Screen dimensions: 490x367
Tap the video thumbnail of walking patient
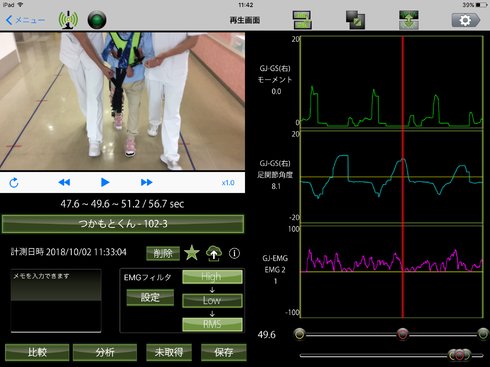pos(122,101)
